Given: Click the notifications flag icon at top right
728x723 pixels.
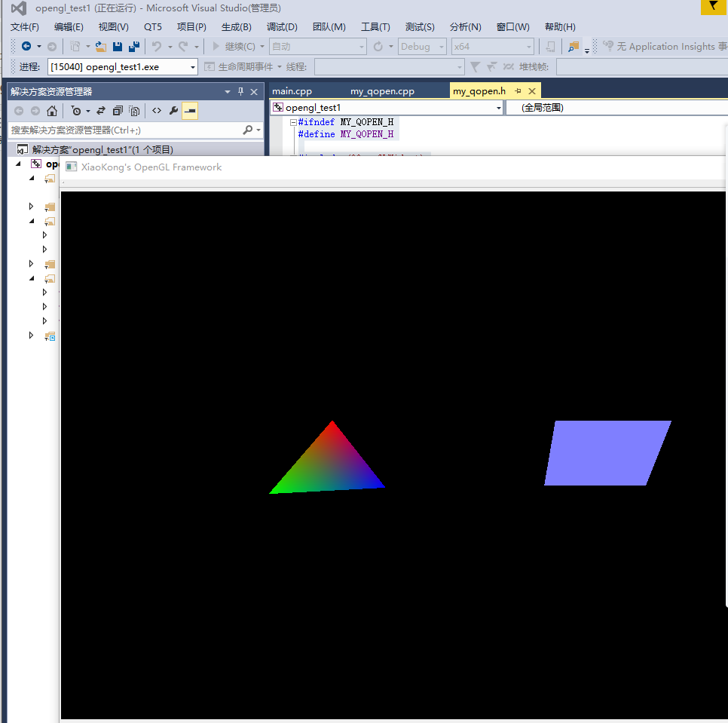Looking at the screenshot, I should click(713, 7).
